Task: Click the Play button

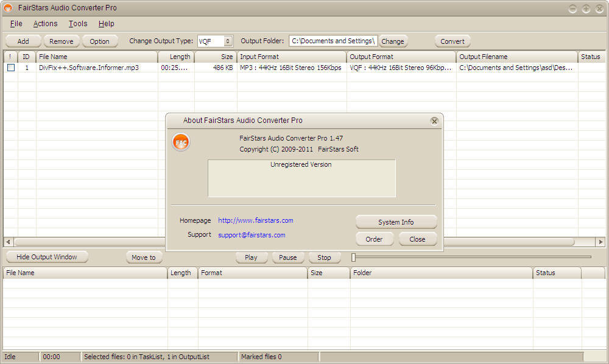Action: [x=252, y=257]
